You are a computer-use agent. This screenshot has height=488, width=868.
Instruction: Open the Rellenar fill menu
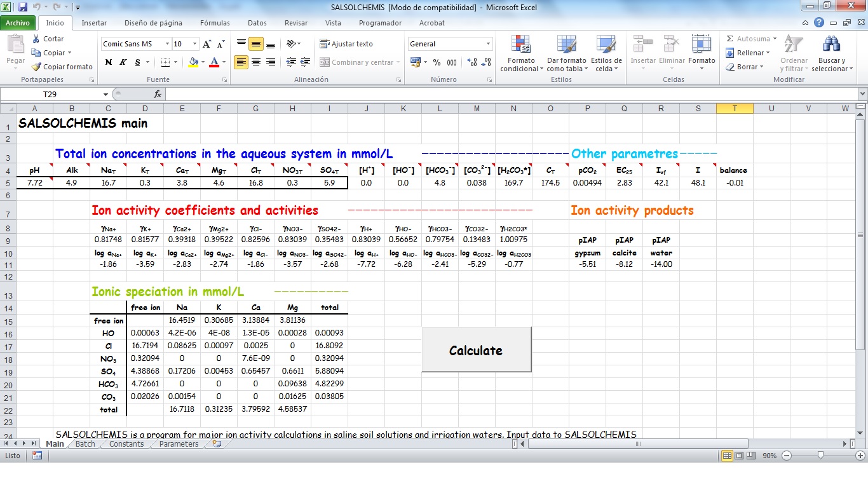click(x=748, y=53)
